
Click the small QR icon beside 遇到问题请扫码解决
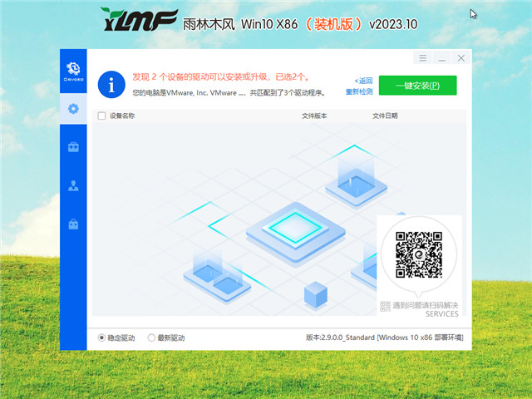(385, 306)
